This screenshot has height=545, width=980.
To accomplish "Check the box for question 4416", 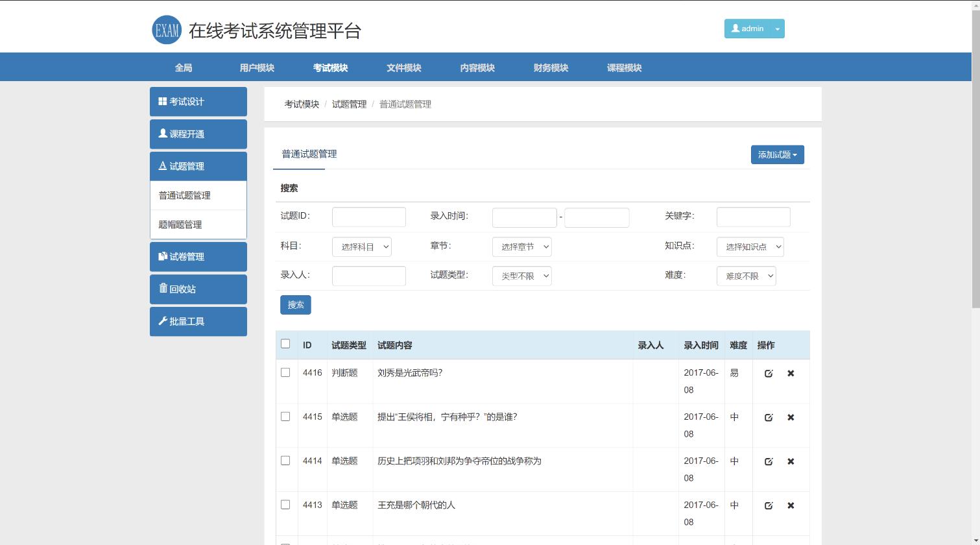I will coord(285,372).
